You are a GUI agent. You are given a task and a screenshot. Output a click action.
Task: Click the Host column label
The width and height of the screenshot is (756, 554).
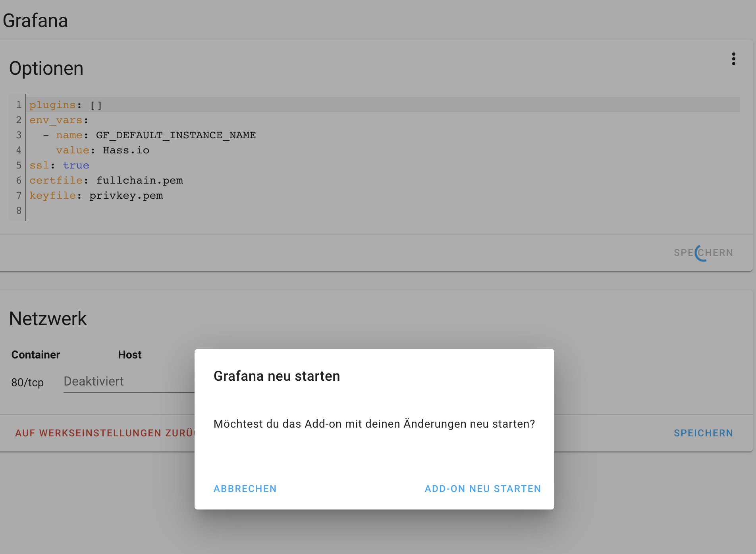click(129, 354)
